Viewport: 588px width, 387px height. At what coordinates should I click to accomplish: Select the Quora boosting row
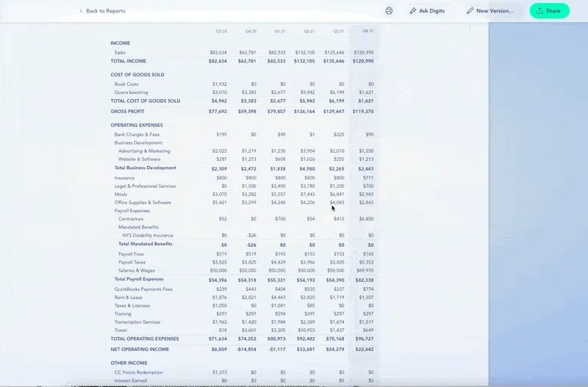point(132,93)
